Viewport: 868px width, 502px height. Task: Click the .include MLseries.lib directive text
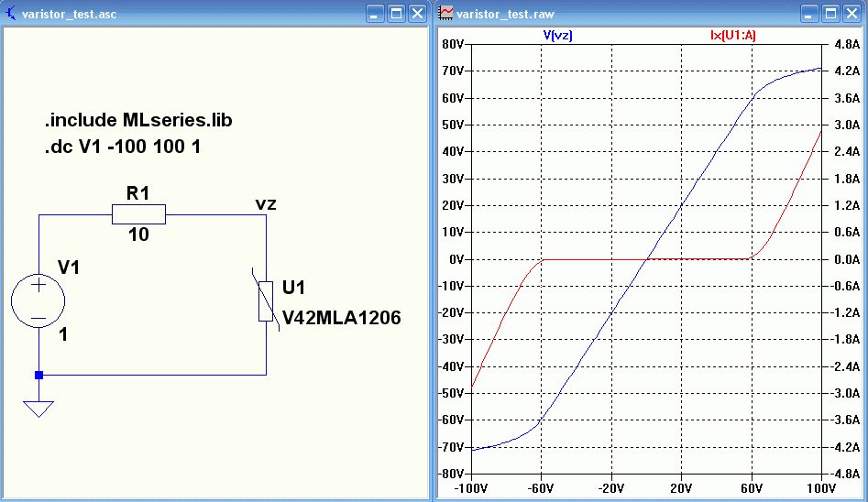pyautogui.click(x=138, y=120)
